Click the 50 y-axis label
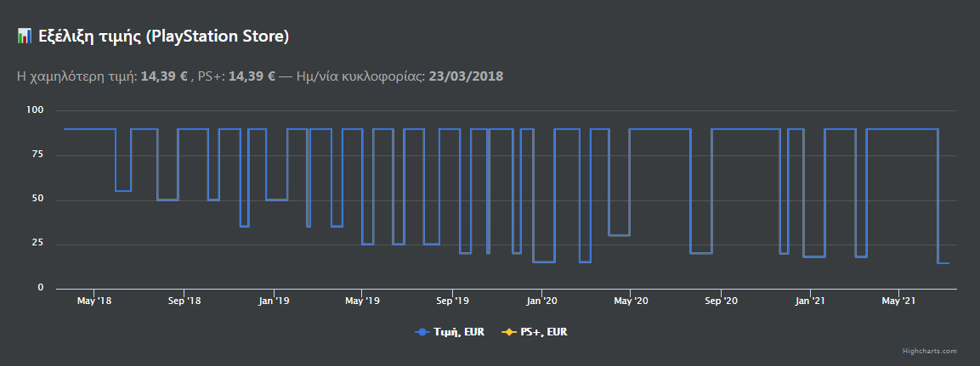 (x=37, y=200)
